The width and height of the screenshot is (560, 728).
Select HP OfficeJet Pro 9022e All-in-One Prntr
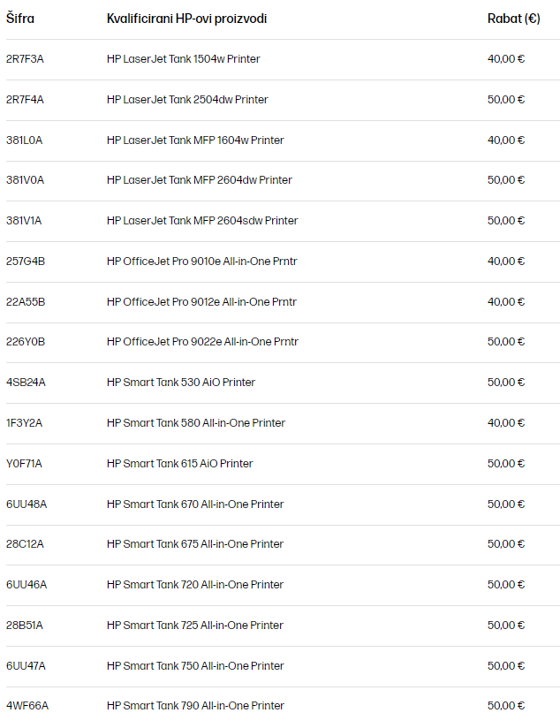[202, 342]
